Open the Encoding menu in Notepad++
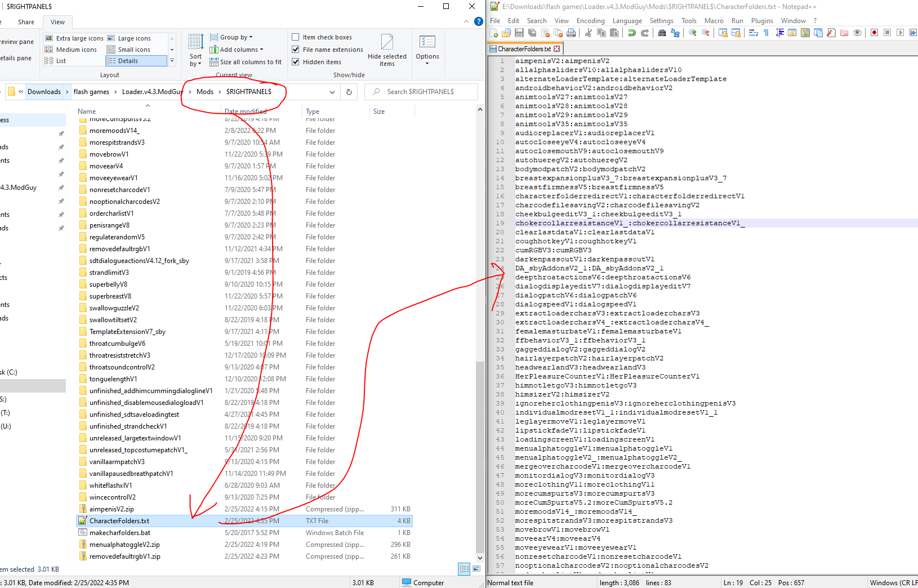 click(x=590, y=21)
